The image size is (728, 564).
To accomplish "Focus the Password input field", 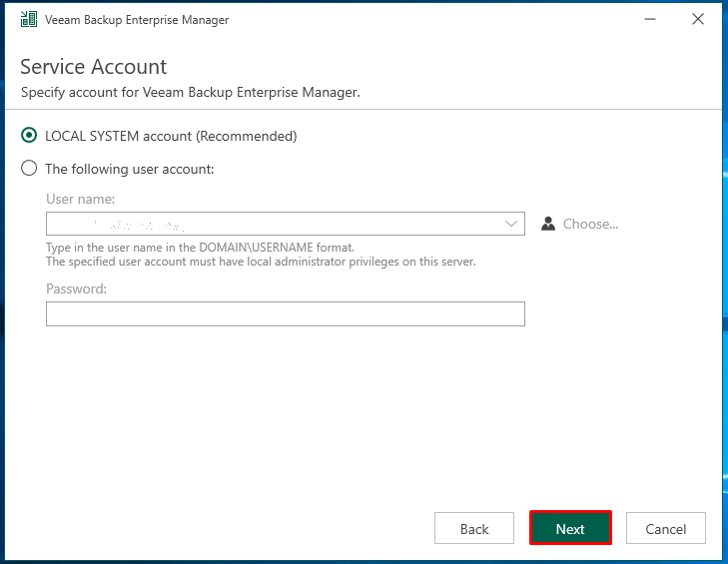I will [x=286, y=313].
